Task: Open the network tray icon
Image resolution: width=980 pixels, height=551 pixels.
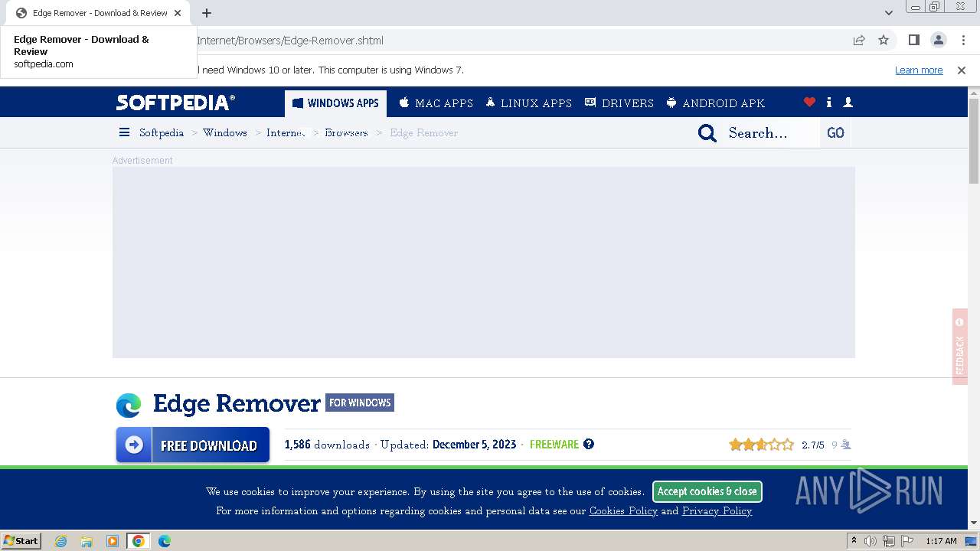Action: pyautogui.click(x=888, y=541)
